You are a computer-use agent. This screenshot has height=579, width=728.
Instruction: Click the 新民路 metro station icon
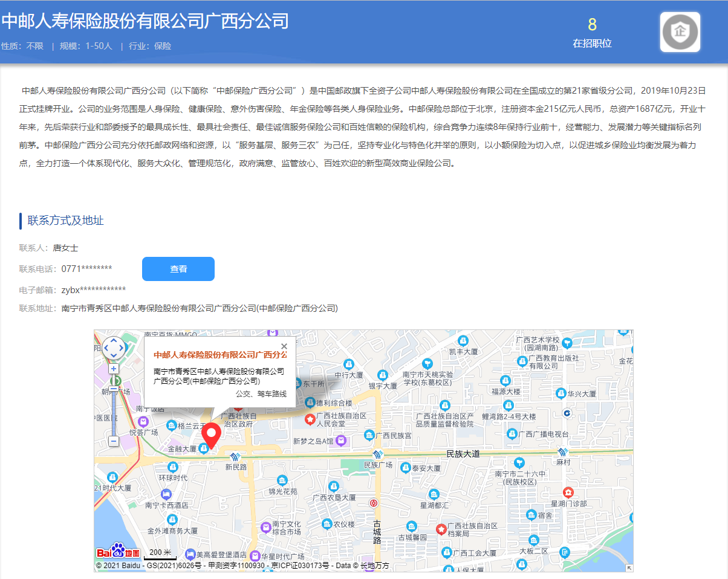point(236,456)
